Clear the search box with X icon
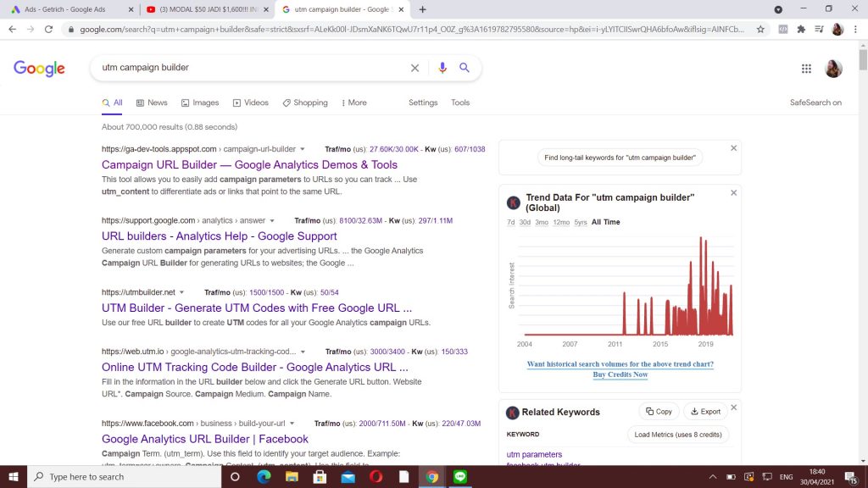 [x=415, y=68]
